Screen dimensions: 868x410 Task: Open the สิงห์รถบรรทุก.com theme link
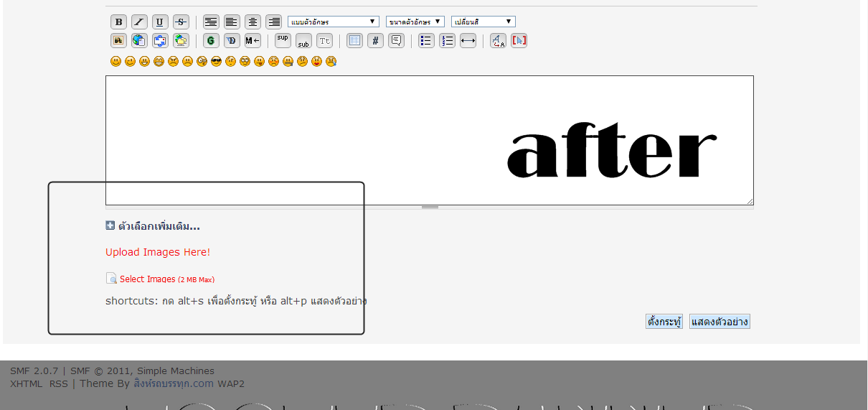[x=174, y=384]
